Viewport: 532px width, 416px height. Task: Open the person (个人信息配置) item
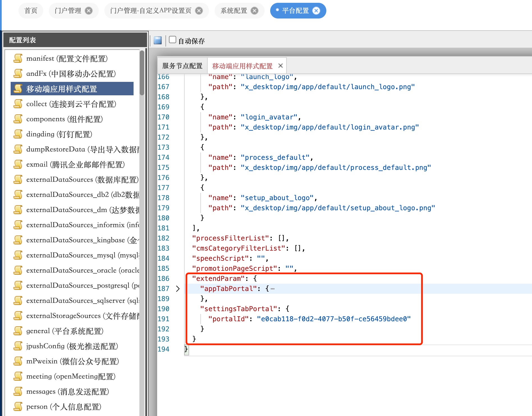pos(64,407)
